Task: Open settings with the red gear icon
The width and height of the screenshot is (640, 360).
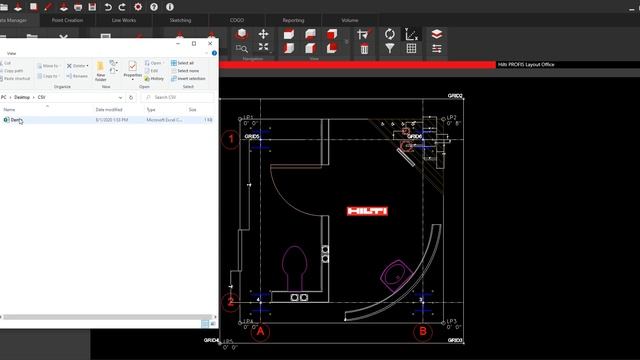Action: (x=138, y=7)
